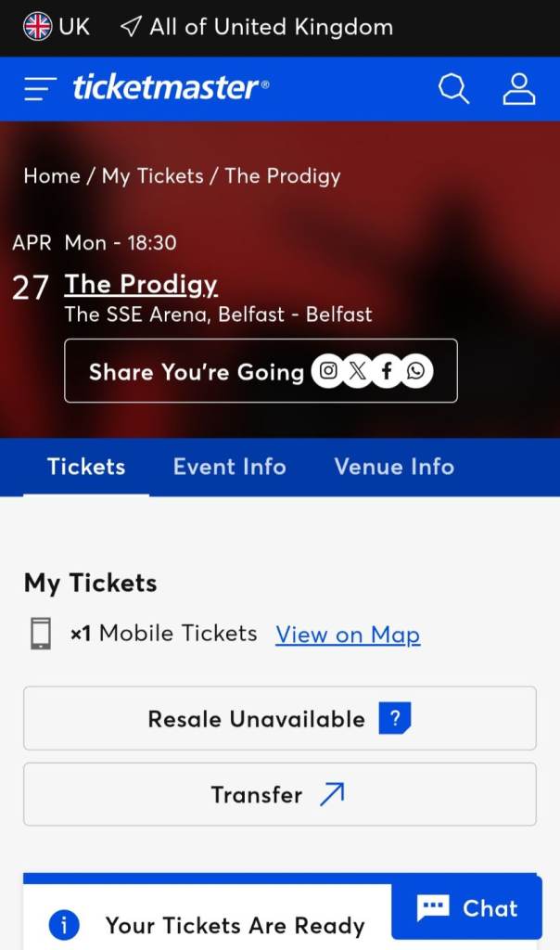The image size is (560, 950).
Task: Open the hamburger navigation menu
Action: point(41,89)
